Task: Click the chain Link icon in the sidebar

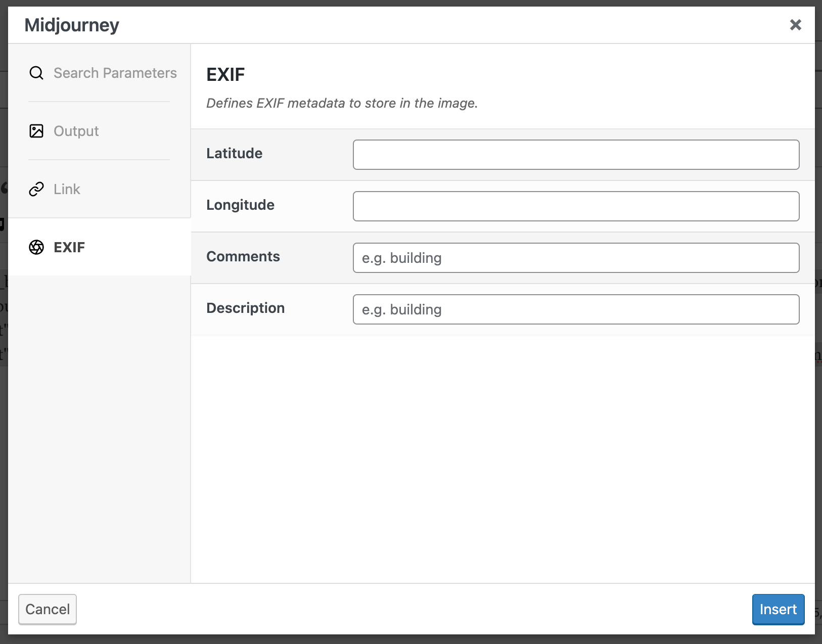Action: (x=36, y=189)
